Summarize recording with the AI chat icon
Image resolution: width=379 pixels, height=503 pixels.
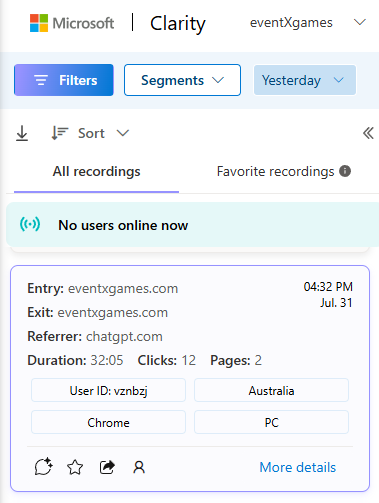[x=43, y=466]
